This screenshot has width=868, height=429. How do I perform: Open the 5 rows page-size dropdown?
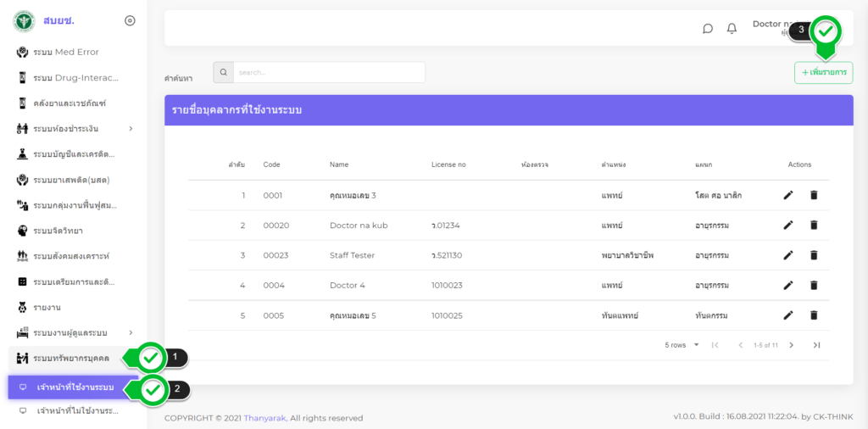click(682, 345)
